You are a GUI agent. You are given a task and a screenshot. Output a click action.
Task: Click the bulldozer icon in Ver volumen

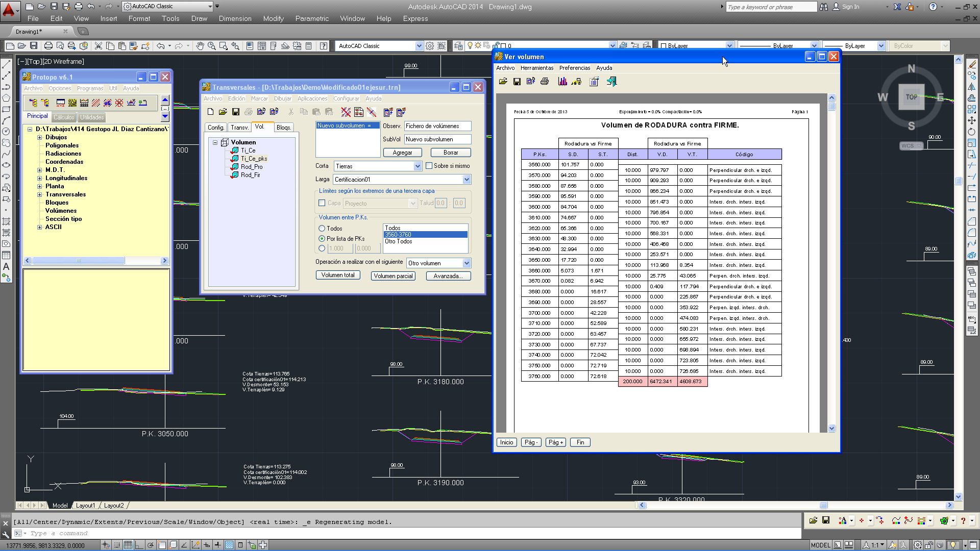tap(576, 82)
